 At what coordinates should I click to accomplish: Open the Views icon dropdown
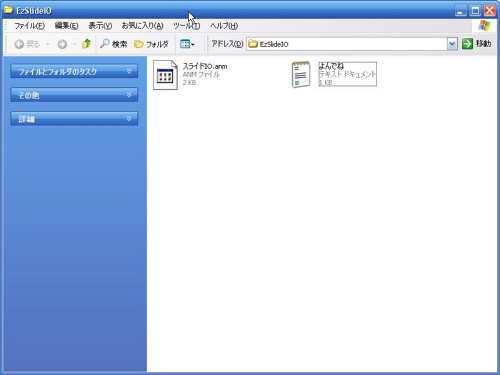(187, 44)
